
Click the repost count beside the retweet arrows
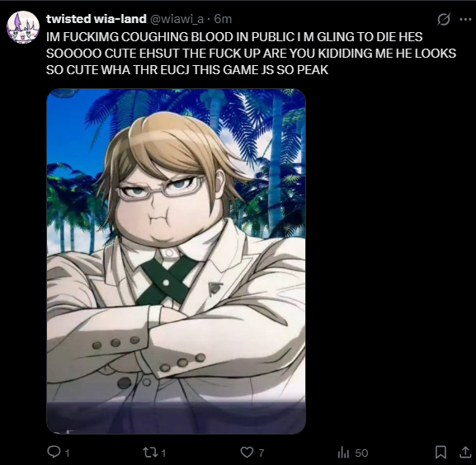pos(163,453)
